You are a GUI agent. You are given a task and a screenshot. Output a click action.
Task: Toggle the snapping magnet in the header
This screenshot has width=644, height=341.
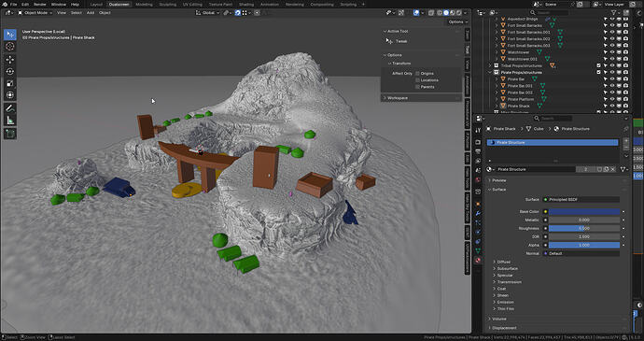pos(238,13)
